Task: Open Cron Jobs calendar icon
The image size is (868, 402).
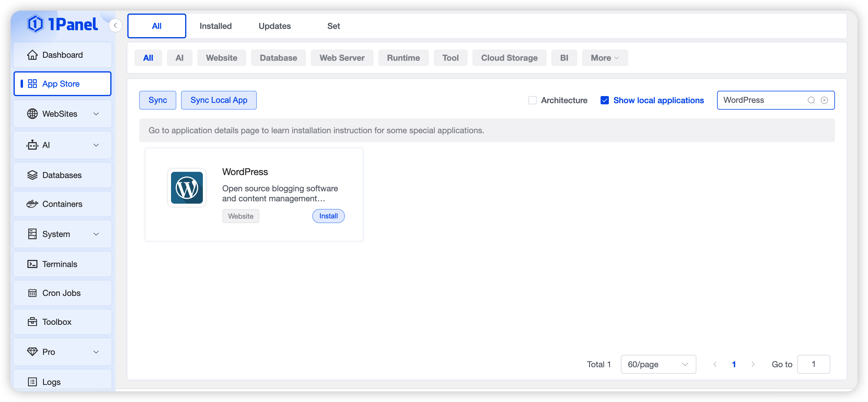Action: coord(32,293)
